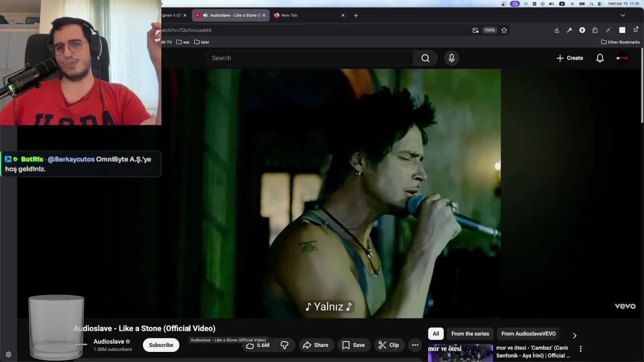The width and height of the screenshot is (644, 362).
Task: Start voice search with microphone icon
Action: (x=451, y=58)
